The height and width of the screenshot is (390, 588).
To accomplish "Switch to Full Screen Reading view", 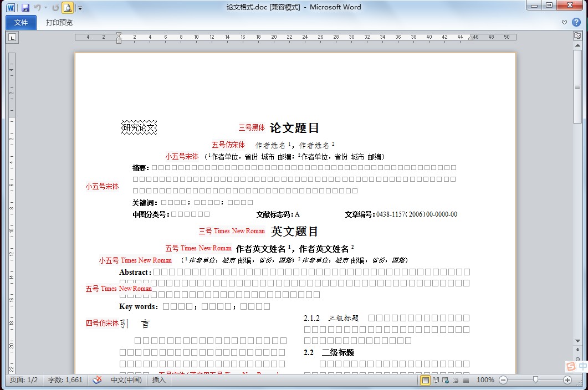I will point(436,380).
